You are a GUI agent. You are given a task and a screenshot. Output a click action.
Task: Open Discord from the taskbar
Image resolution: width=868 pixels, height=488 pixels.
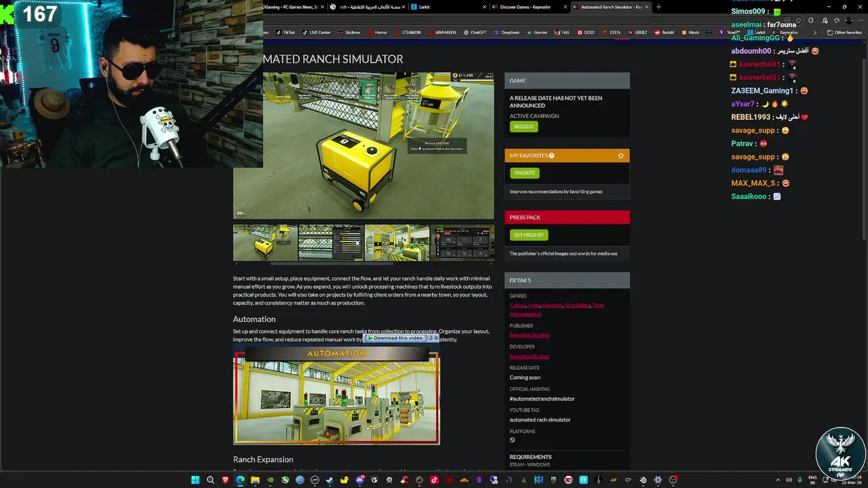359,480
